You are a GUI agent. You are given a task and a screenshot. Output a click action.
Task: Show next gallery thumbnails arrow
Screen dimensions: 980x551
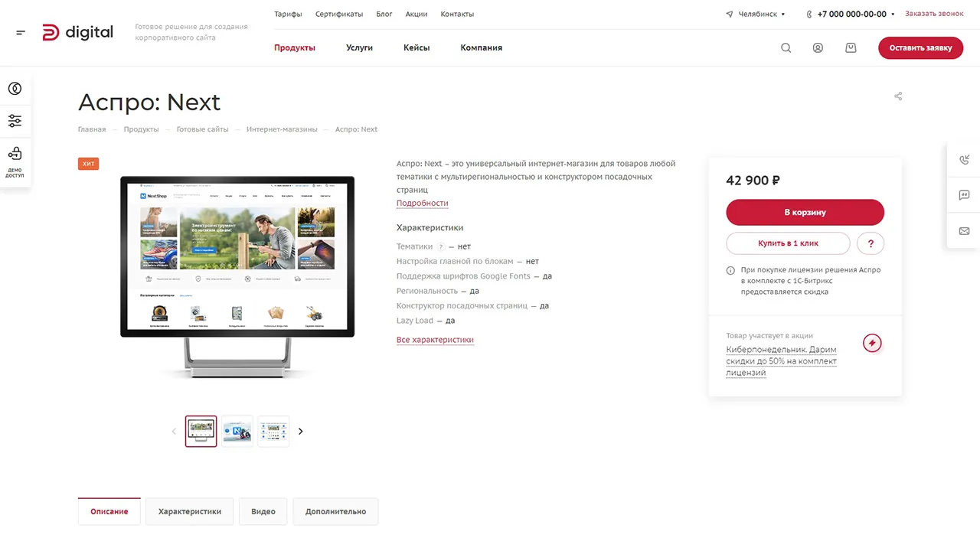click(300, 432)
